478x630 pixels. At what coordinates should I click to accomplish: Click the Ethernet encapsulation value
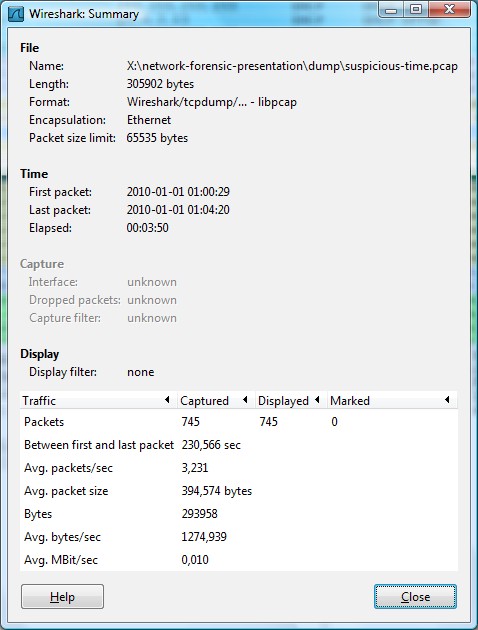pos(149,120)
